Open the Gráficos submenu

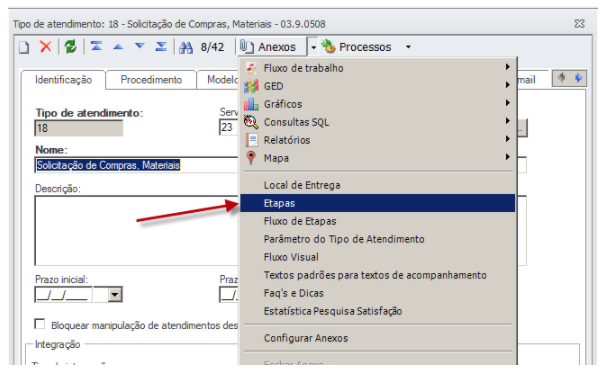coord(378,104)
